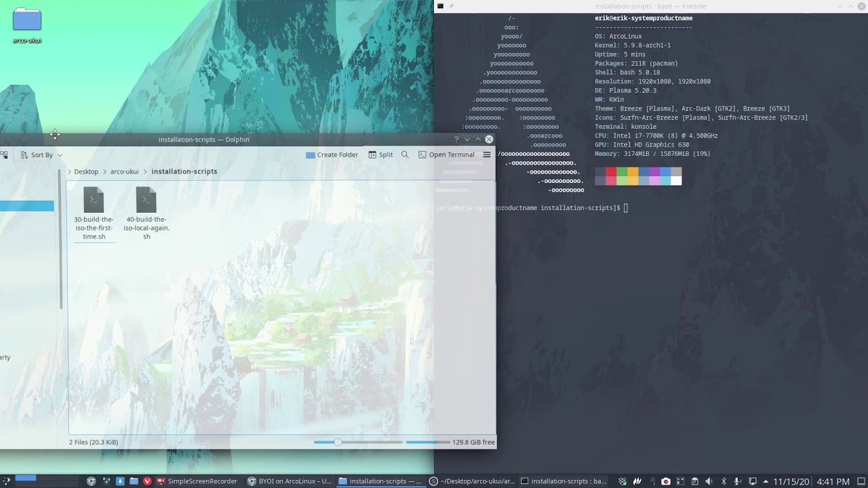Click network display tray icon
The width and height of the screenshot is (868, 488).
click(x=752, y=481)
